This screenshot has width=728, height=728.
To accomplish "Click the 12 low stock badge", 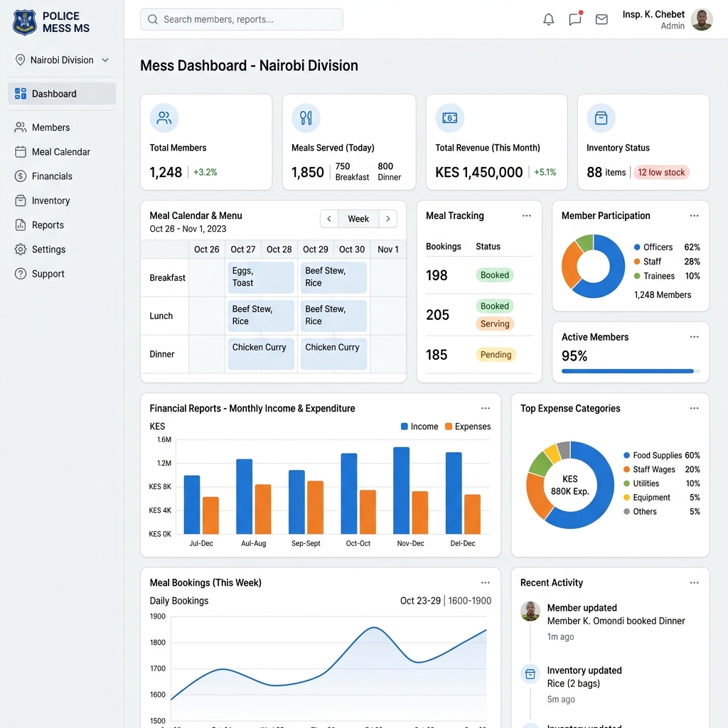I will [x=661, y=172].
